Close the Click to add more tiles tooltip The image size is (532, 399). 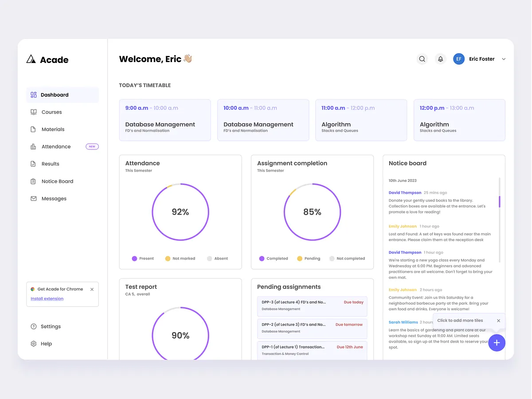pyautogui.click(x=498, y=321)
